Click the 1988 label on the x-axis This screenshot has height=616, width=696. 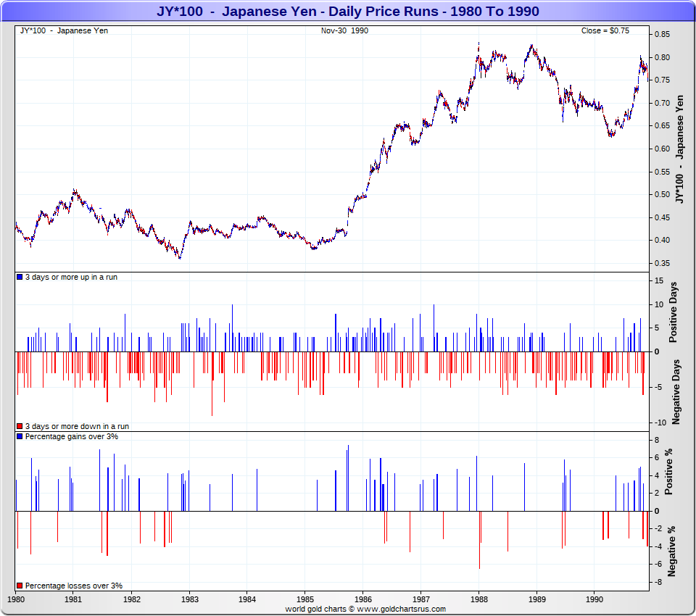coord(479,599)
